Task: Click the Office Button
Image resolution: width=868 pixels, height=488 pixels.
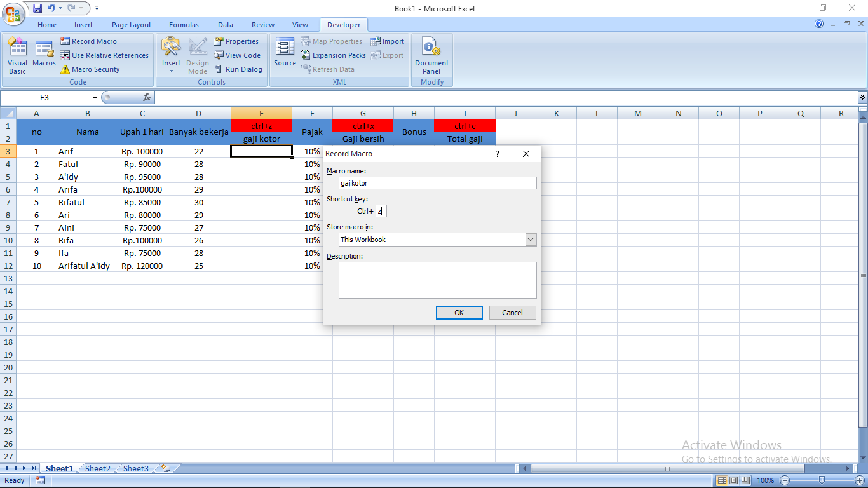Action: coord(13,13)
